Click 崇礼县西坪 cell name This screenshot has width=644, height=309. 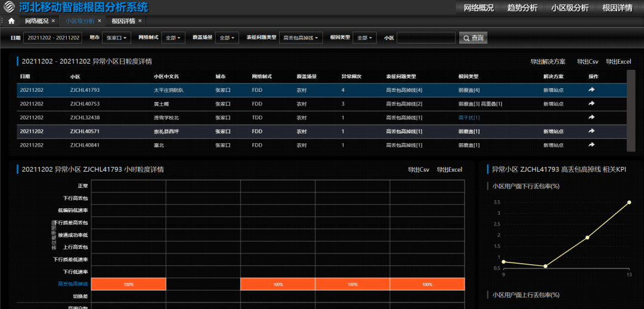(166, 131)
